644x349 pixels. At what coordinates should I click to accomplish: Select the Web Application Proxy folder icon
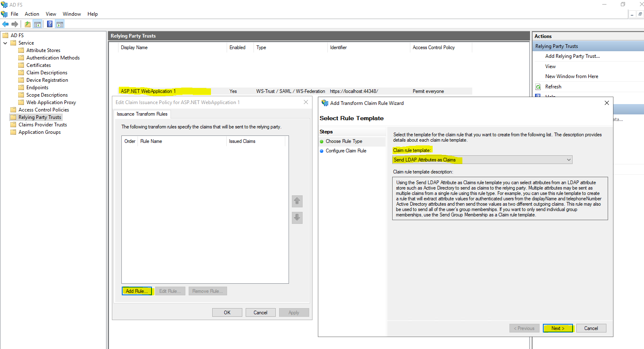(x=21, y=102)
